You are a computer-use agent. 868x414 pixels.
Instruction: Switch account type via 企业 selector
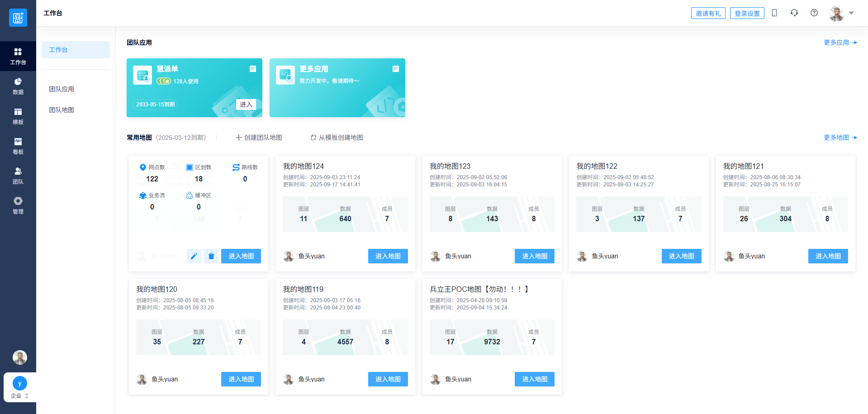pyautogui.click(x=19, y=395)
